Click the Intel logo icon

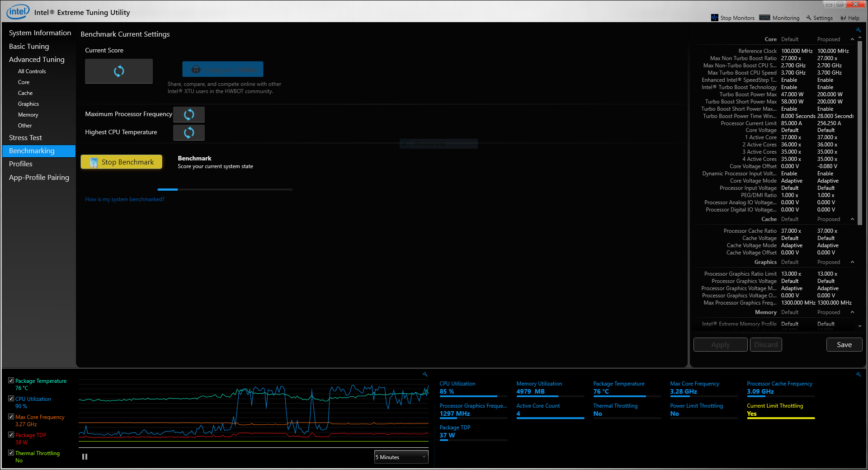click(18, 11)
